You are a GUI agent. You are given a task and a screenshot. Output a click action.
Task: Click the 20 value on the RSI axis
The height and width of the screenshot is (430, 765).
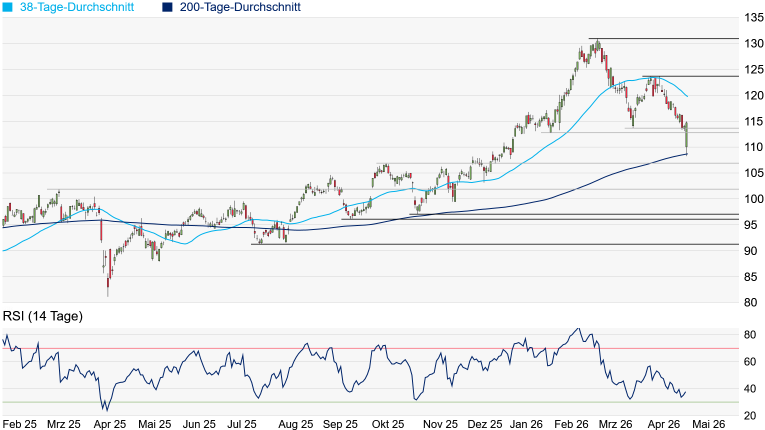(749, 415)
